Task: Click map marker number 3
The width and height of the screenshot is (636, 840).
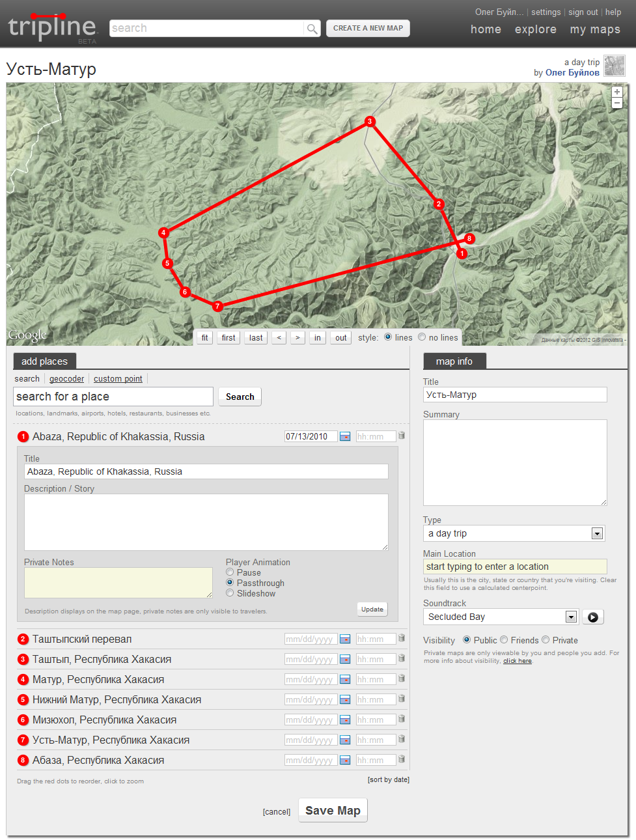Action: pyautogui.click(x=370, y=121)
